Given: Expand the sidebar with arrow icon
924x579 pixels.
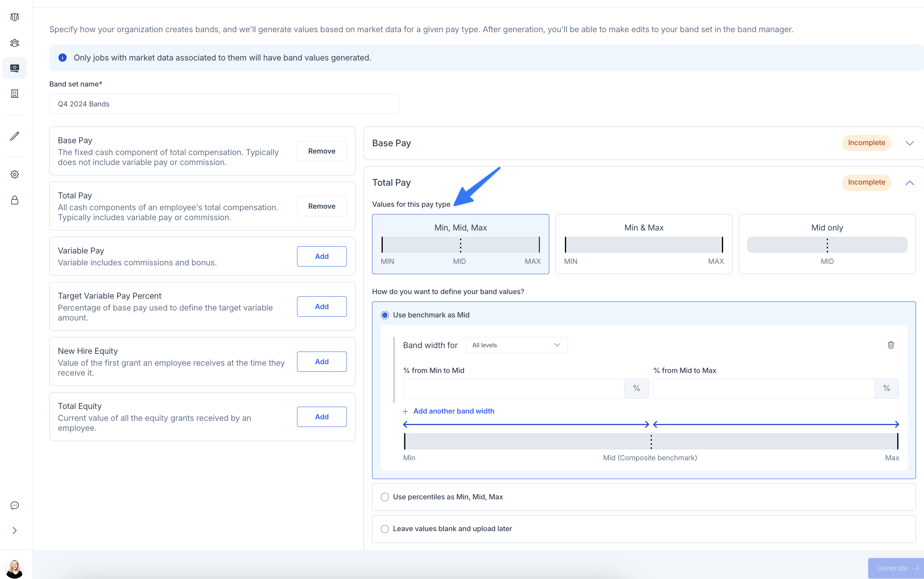Looking at the screenshot, I should click(15, 530).
